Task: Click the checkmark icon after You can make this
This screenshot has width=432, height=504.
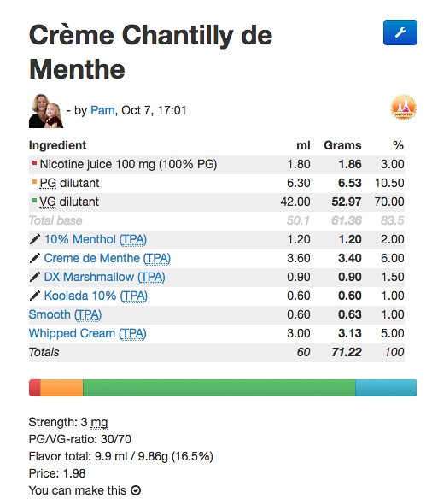Action: pyautogui.click(x=136, y=490)
